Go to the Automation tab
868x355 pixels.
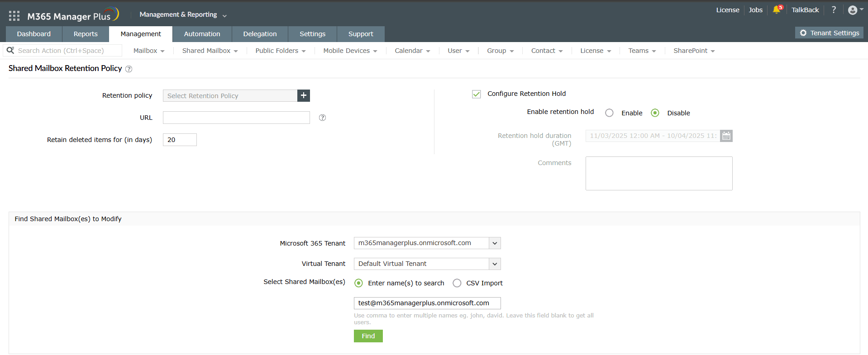pyautogui.click(x=202, y=34)
